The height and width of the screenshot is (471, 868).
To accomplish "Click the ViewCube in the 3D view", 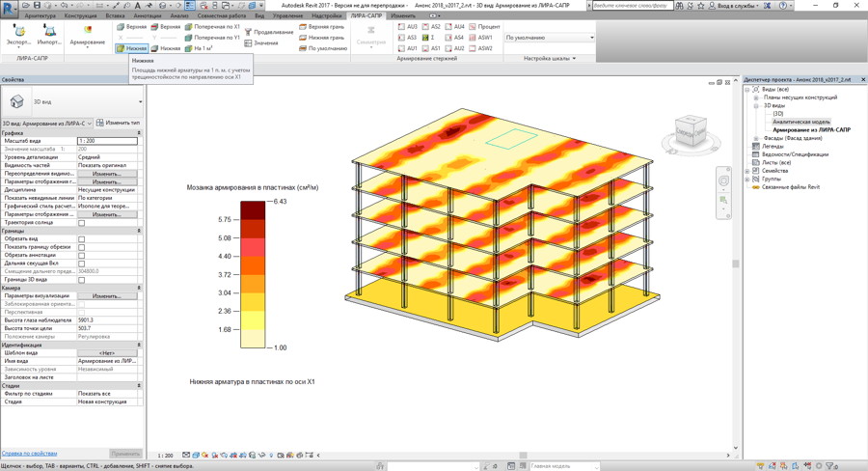I will tap(690, 130).
